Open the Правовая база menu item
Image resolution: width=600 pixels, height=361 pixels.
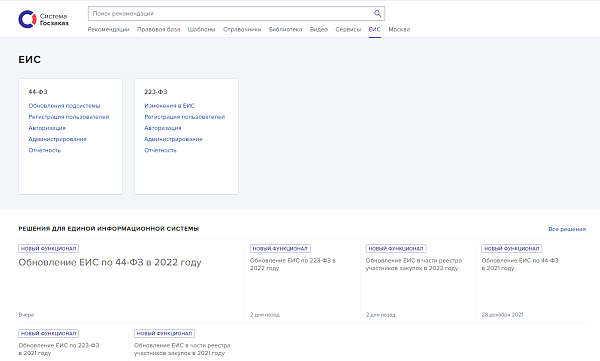pos(158,29)
